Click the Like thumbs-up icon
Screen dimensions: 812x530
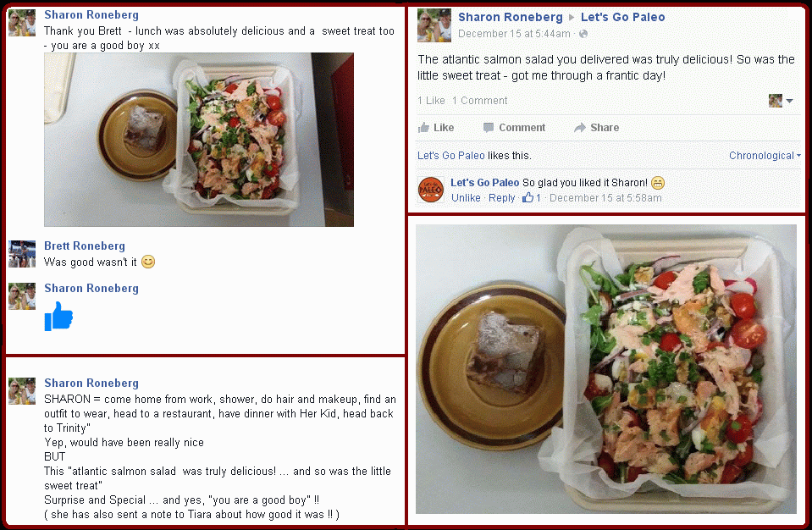(423, 127)
